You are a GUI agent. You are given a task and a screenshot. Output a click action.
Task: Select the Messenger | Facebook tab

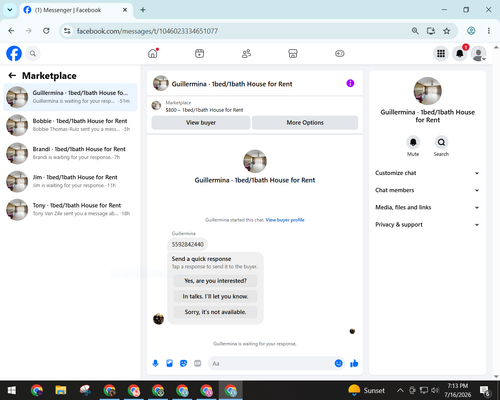click(76, 10)
